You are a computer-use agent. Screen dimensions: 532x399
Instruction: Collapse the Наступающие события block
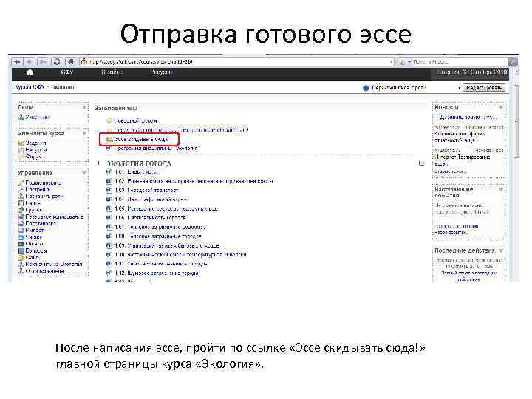tap(501, 189)
